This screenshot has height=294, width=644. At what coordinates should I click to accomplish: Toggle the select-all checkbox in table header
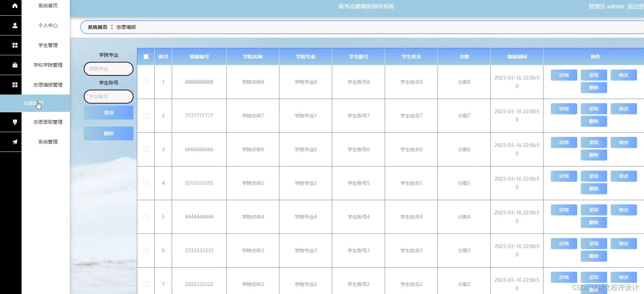click(x=146, y=57)
